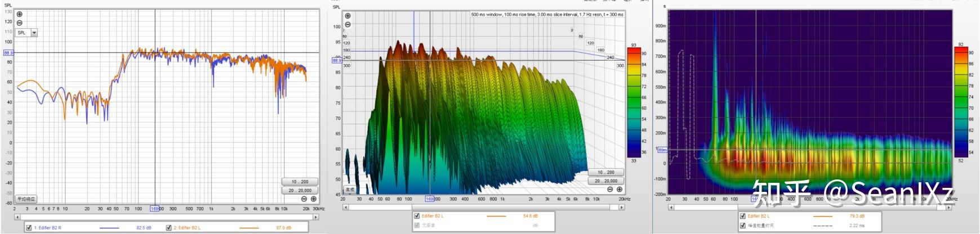Zoom out the SPL graph's vertical axis
980x234 pixels.
point(20,23)
